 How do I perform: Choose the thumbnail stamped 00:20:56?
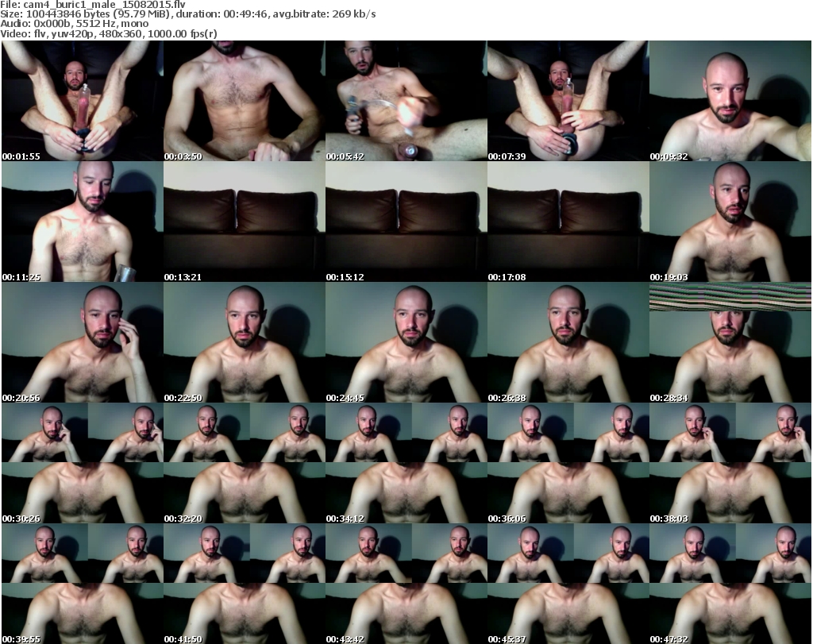click(x=83, y=342)
